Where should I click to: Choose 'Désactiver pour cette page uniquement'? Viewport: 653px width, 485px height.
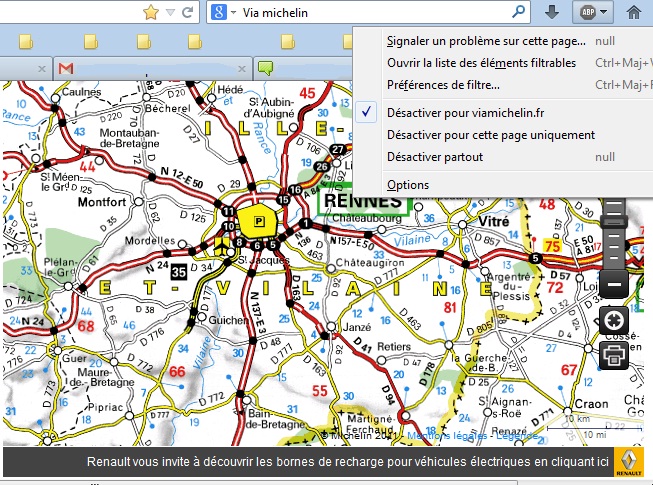point(491,135)
